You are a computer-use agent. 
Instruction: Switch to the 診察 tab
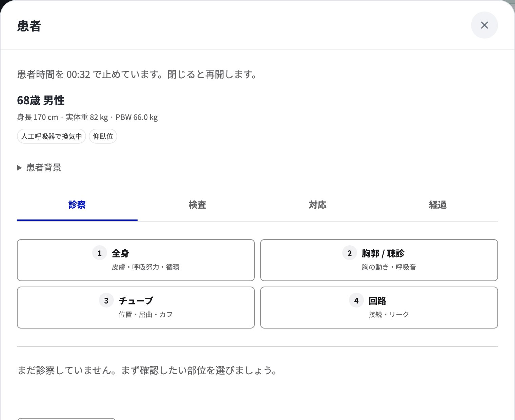(x=77, y=205)
